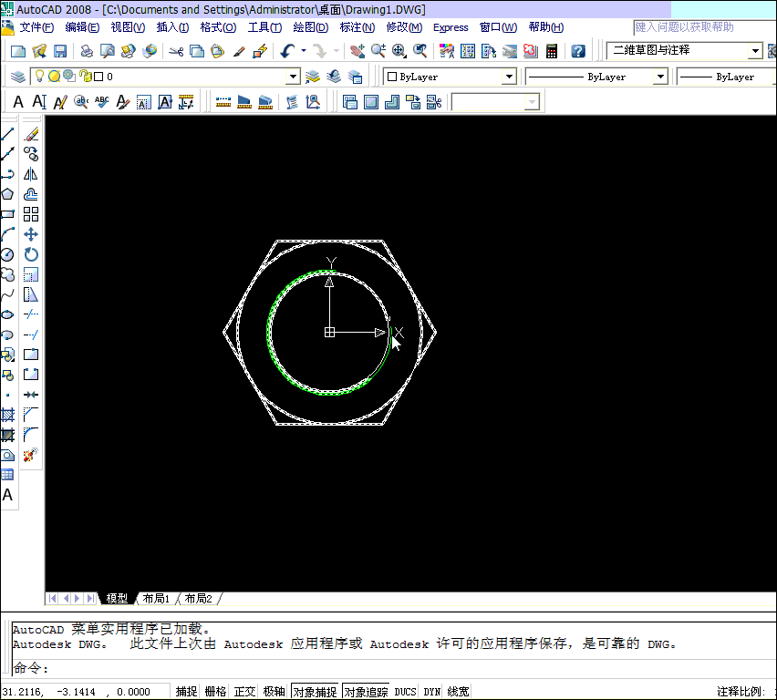This screenshot has height=700, width=777.
Task: Insert a Table with the table tool
Action: point(7,475)
